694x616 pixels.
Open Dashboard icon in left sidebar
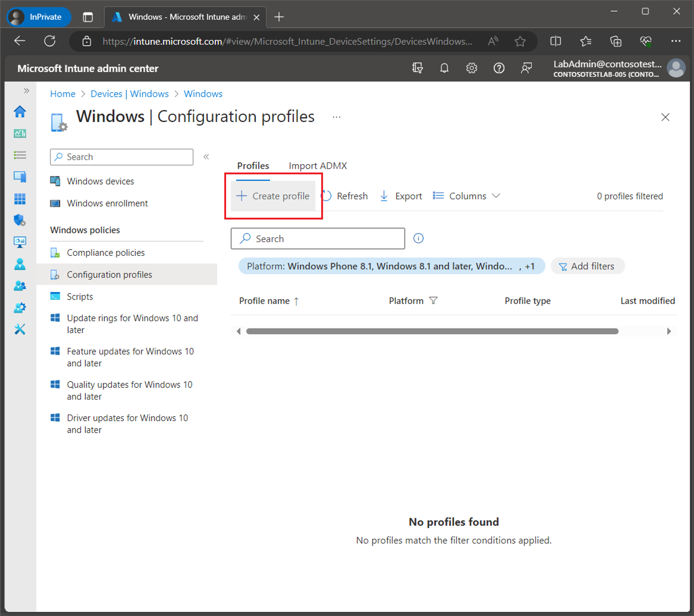[20, 133]
